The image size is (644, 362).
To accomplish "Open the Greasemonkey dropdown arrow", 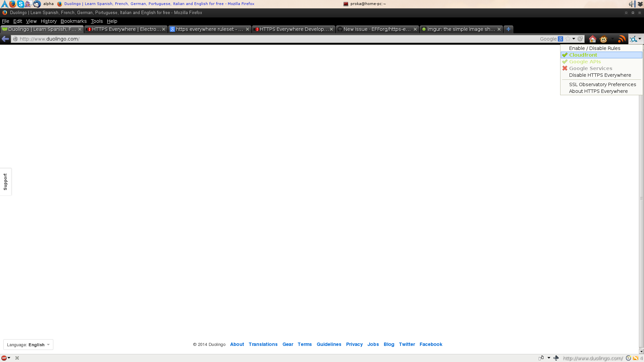I will 612,39.
